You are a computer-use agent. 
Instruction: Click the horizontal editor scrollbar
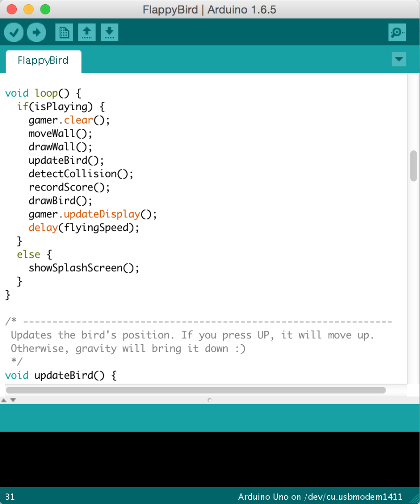(x=196, y=390)
